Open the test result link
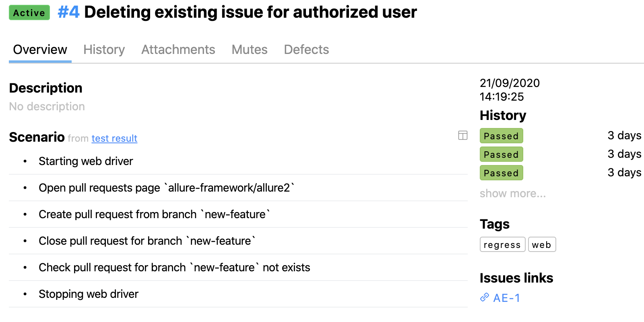 (x=114, y=138)
